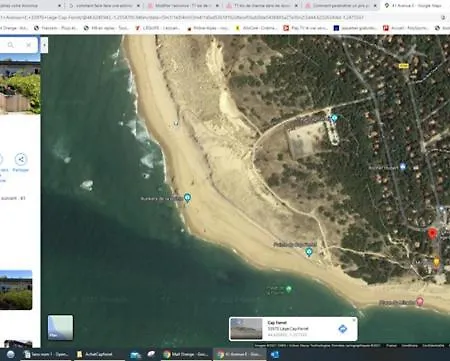This screenshot has width=450, height=361.
Task: Open the street photo at panel top
Action: tap(20, 83)
